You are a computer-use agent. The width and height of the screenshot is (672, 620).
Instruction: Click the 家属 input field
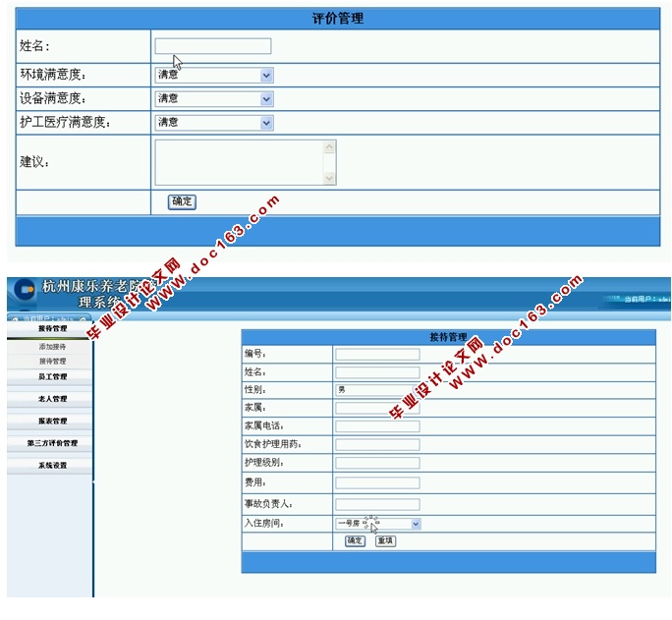377,408
